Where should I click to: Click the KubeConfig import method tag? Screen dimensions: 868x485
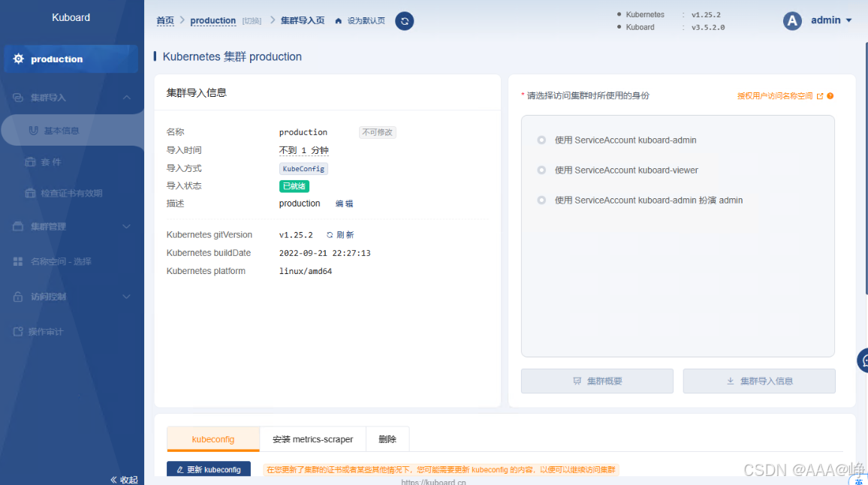tap(303, 169)
